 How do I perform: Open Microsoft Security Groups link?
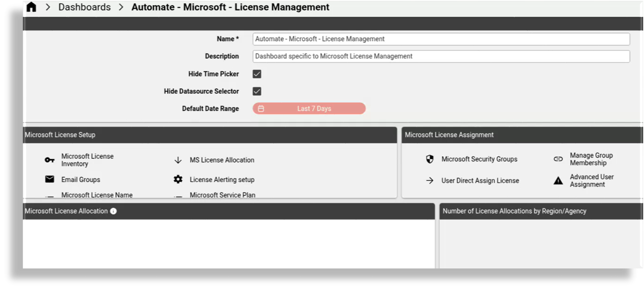pyautogui.click(x=479, y=159)
